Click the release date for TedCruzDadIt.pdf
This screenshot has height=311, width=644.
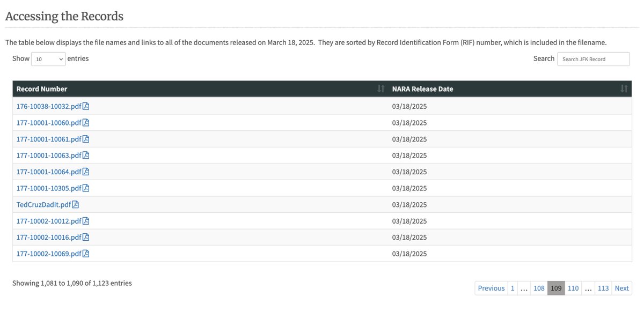(x=409, y=204)
